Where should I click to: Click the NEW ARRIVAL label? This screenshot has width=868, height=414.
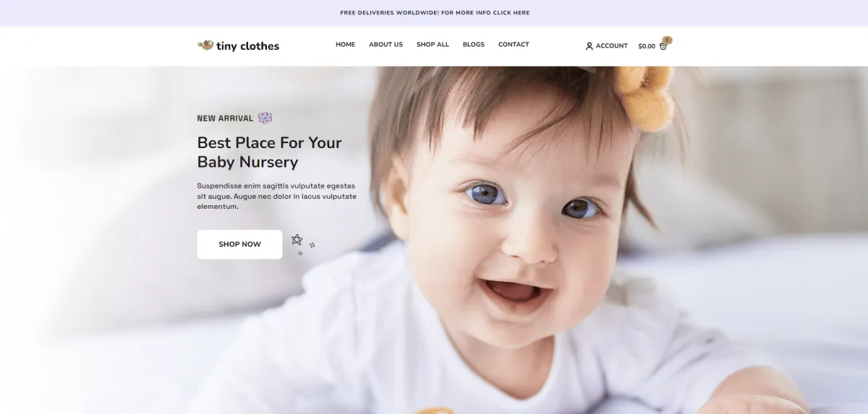[225, 118]
